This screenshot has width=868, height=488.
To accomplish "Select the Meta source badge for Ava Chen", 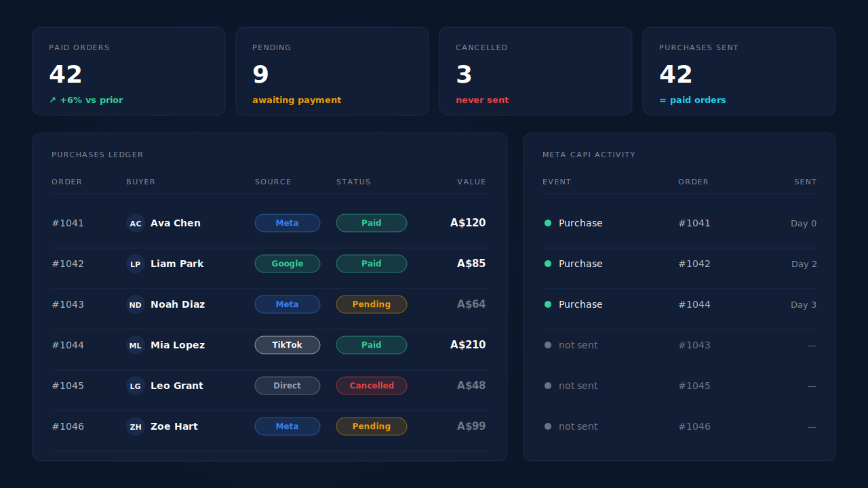I will pos(288,223).
